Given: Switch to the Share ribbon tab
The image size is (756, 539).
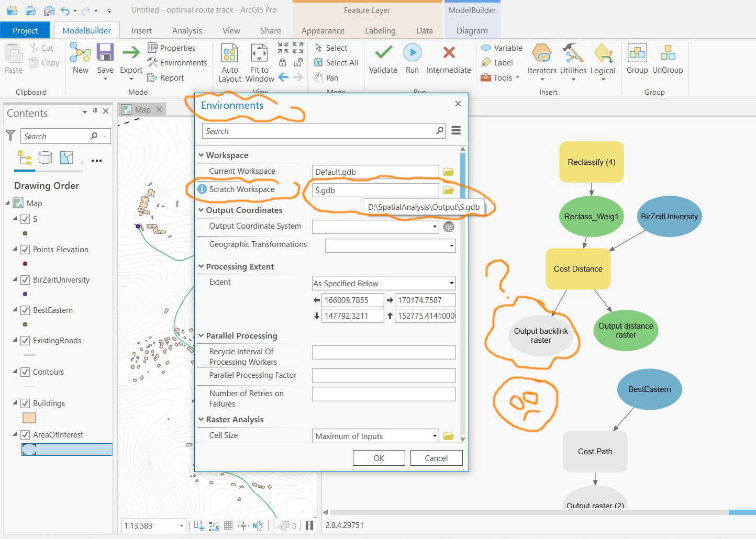Looking at the screenshot, I should [270, 30].
